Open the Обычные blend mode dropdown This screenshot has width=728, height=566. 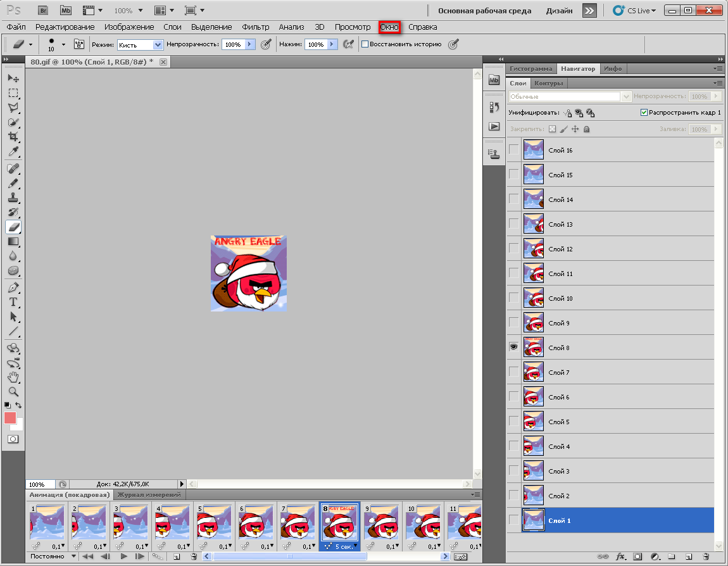tap(570, 96)
